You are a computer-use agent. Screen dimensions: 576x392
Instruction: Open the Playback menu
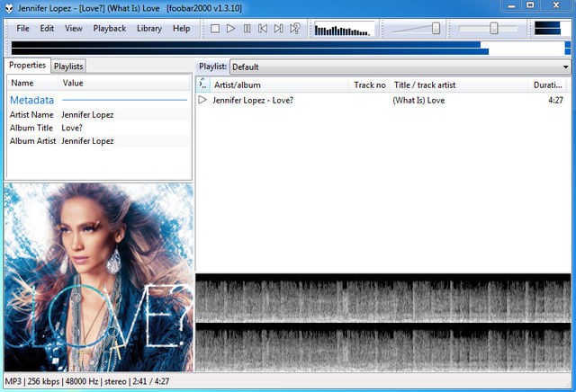click(x=110, y=29)
